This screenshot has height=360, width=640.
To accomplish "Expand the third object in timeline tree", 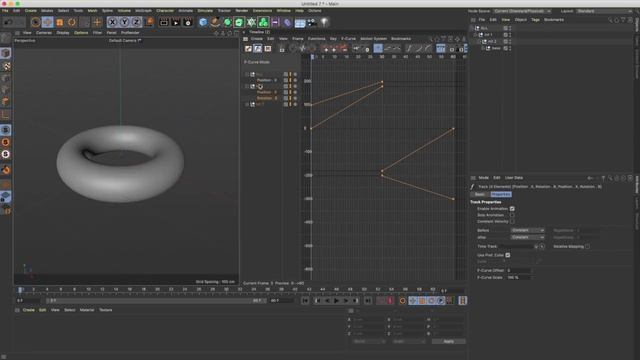I will 247,104.
